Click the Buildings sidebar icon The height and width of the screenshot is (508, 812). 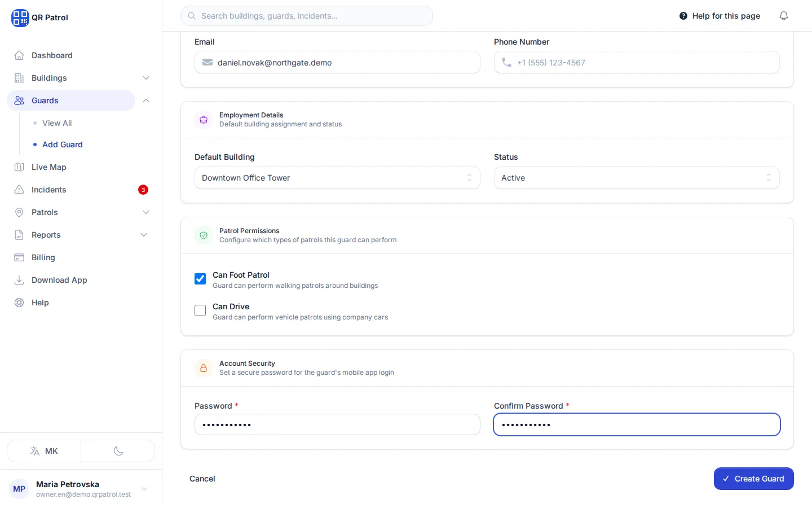[19, 78]
